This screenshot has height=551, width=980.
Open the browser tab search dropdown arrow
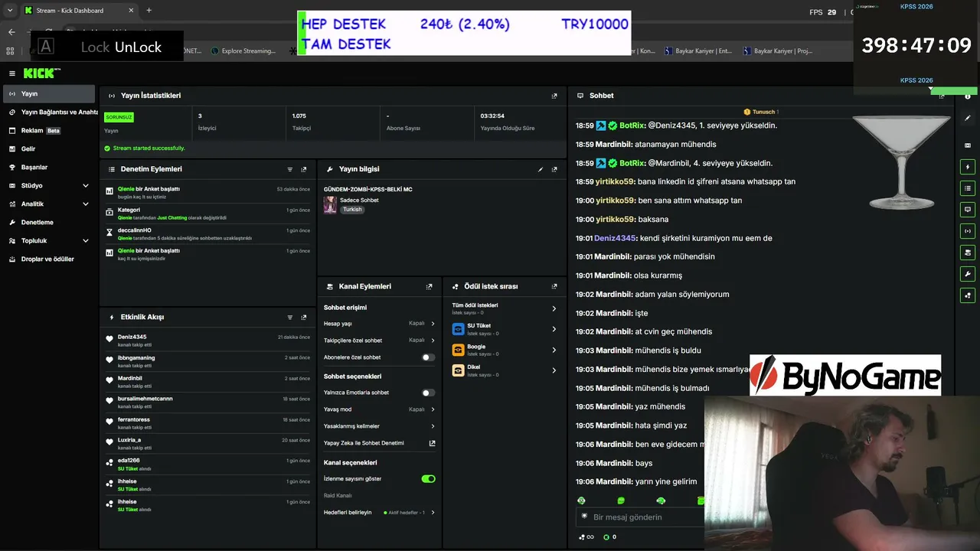click(x=10, y=11)
